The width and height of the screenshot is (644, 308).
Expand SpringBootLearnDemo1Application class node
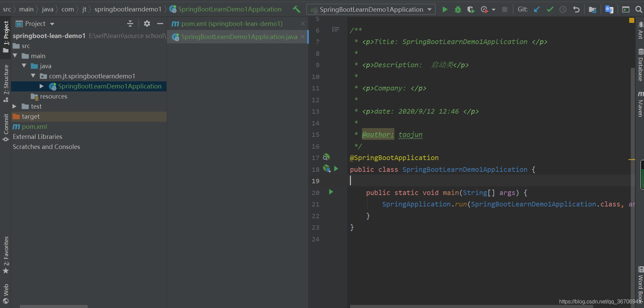tap(41, 86)
